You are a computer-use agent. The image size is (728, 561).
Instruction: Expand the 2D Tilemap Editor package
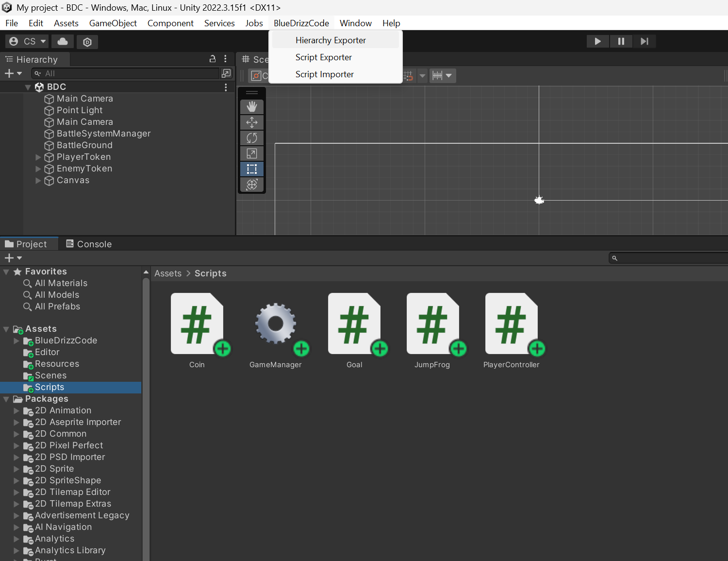17,493
